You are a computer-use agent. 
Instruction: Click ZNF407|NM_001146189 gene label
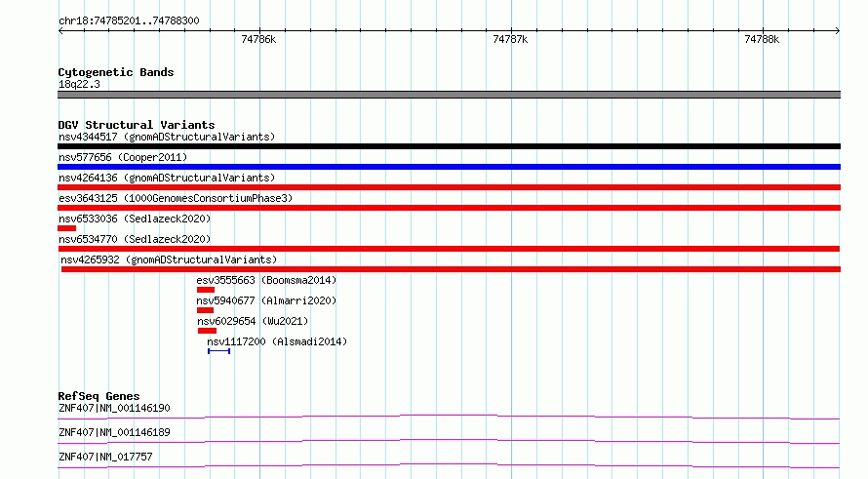(x=114, y=432)
